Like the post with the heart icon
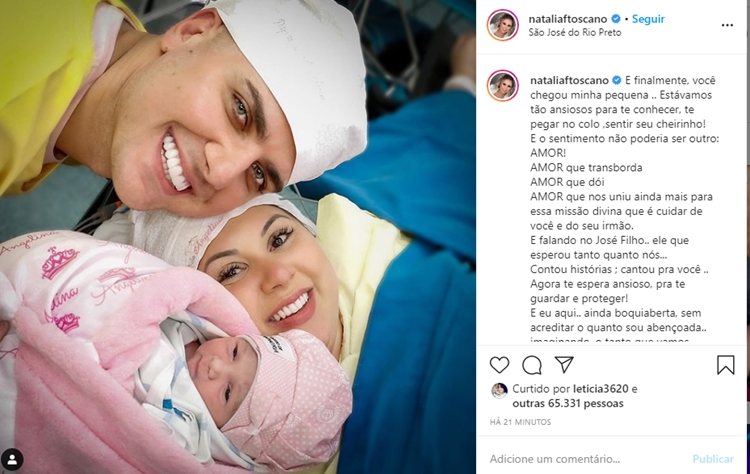Viewport: 750px width, 474px height. (x=499, y=365)
